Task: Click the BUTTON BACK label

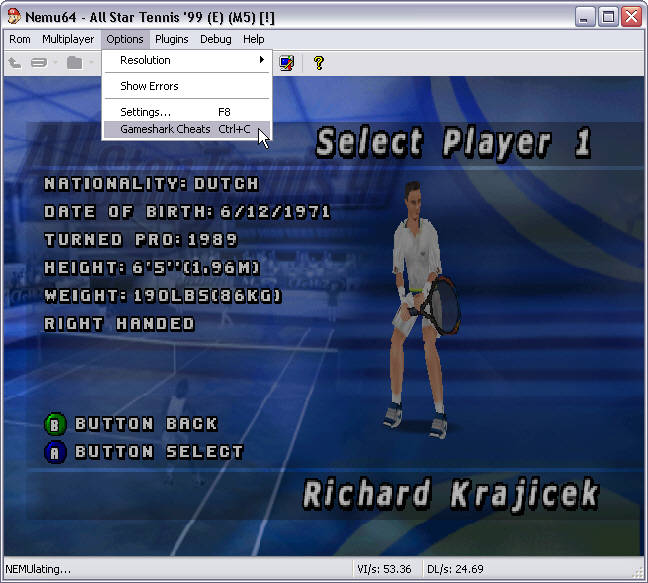Action: (146, 424)
